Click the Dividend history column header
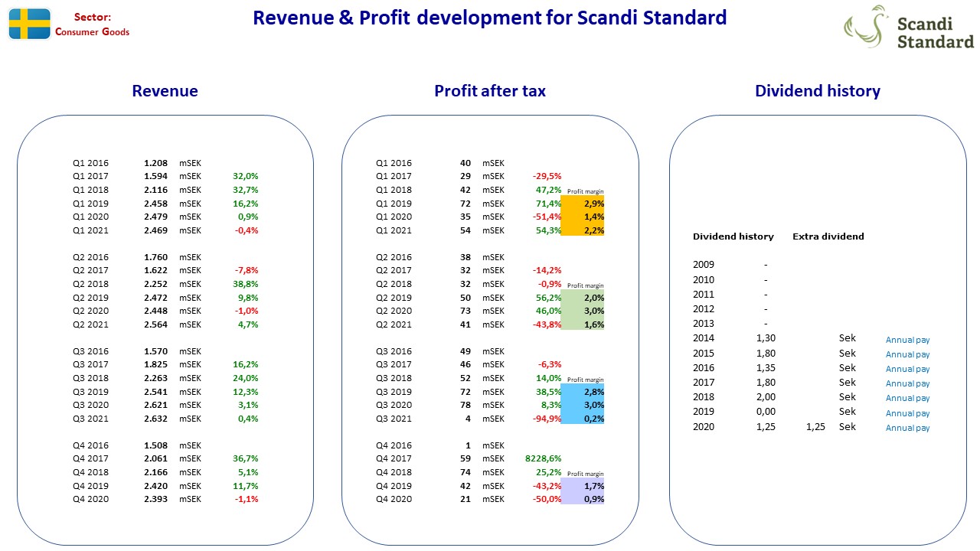 tap(733, 236)
